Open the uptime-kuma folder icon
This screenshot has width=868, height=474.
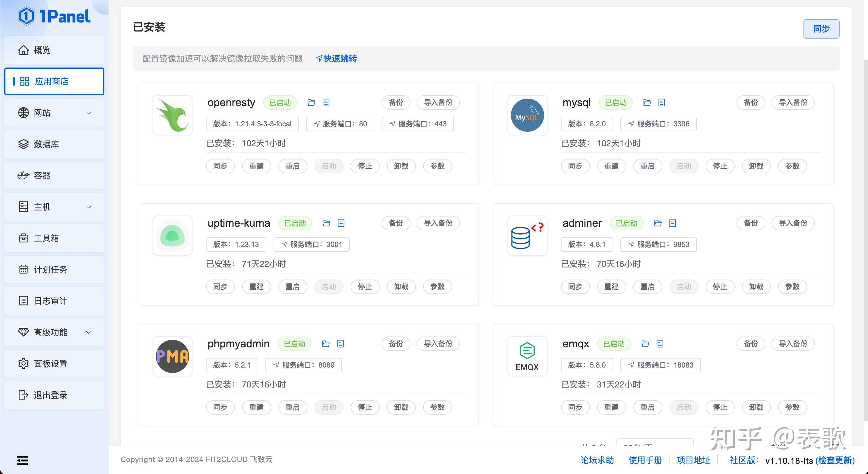pyautogui.click(x=326, y=223)
